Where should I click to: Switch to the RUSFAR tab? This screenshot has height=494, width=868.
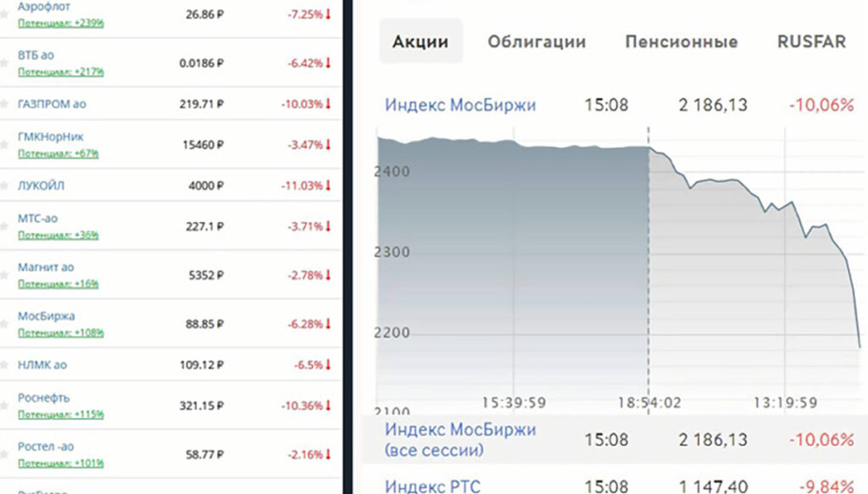pos(811,42)
